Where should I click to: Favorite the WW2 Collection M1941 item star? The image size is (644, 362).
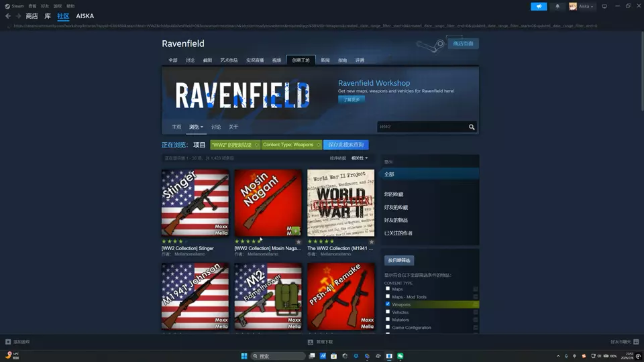pyautogui.click(x=371, y=242)
